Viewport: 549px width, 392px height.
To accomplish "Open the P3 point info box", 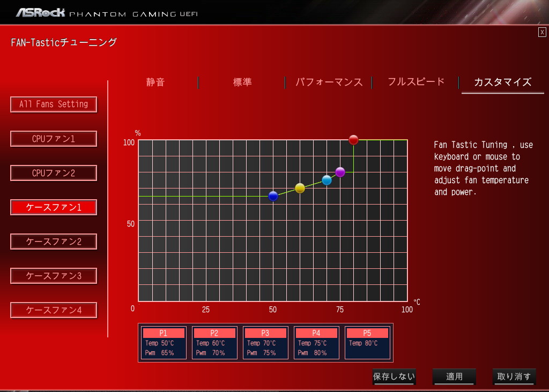I will (265, 343).
